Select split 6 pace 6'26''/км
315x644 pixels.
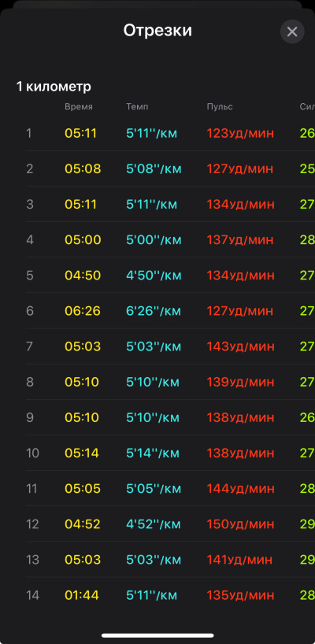[154, 311]
